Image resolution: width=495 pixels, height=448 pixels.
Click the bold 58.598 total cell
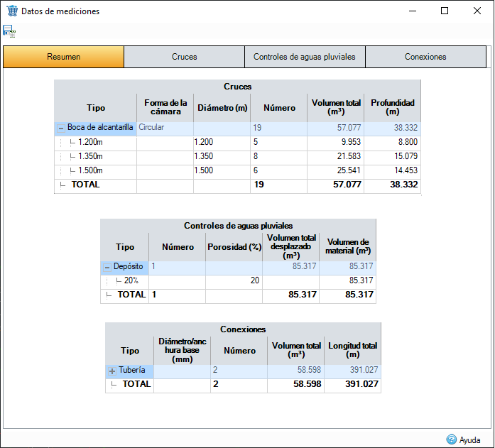[296, 385]
